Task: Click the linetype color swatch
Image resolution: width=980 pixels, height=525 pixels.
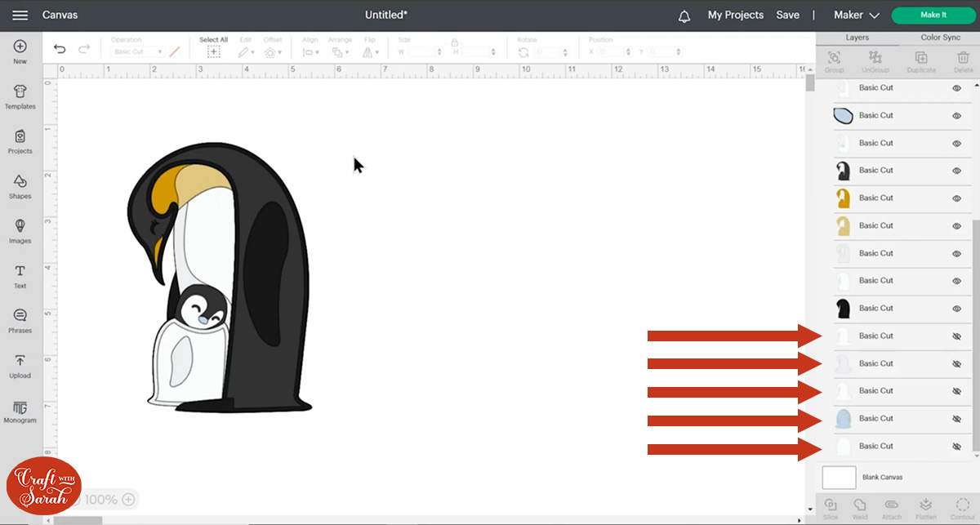Action: (174, 51)
